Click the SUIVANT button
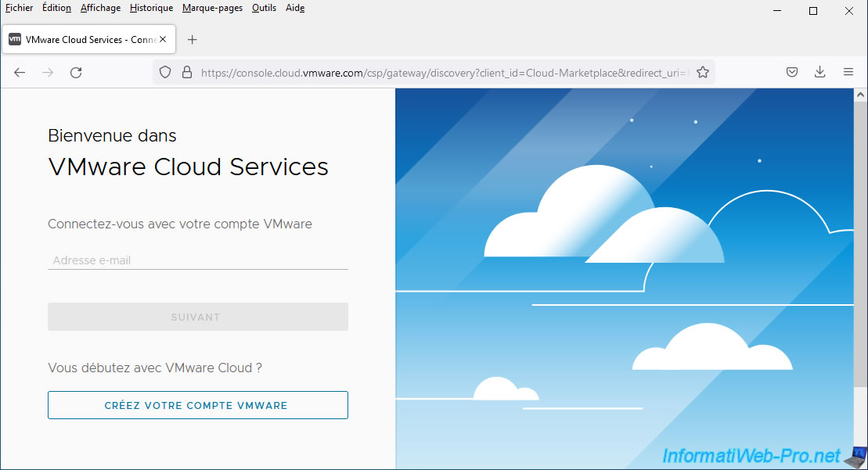The height and width of the screenshot is (470, 868). pos(197,317)
